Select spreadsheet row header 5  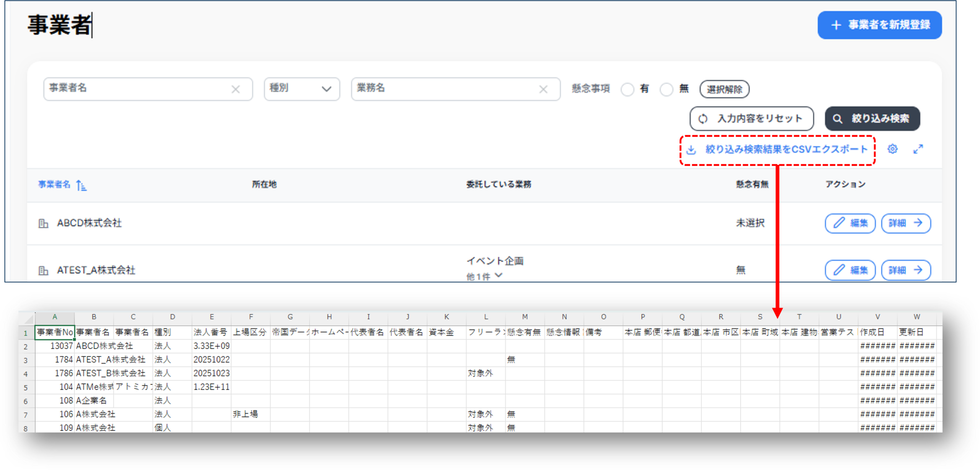26,388
